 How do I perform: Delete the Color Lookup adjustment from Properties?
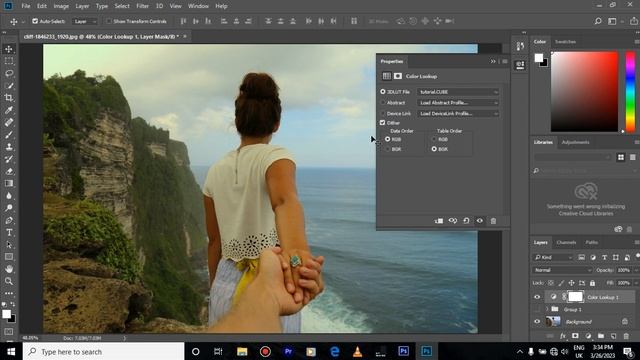[493, 221]
